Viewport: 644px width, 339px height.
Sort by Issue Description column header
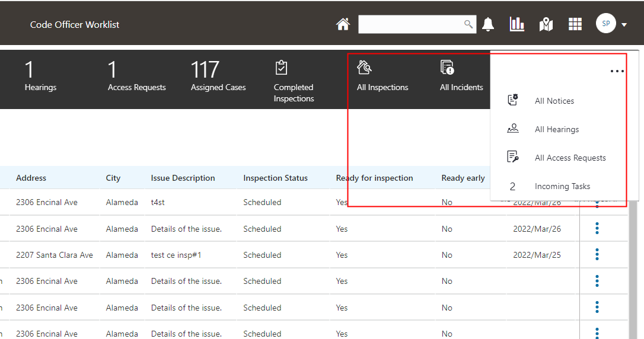[183, 178]
